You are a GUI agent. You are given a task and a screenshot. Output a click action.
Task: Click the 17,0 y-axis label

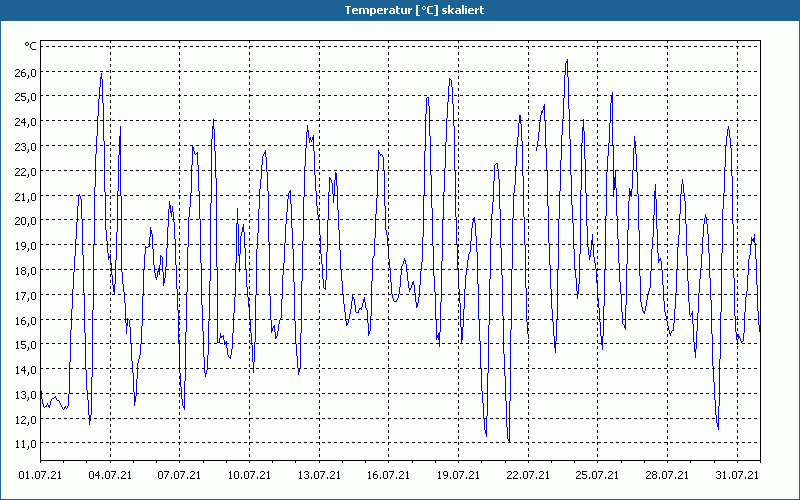(x=26, y=295)
